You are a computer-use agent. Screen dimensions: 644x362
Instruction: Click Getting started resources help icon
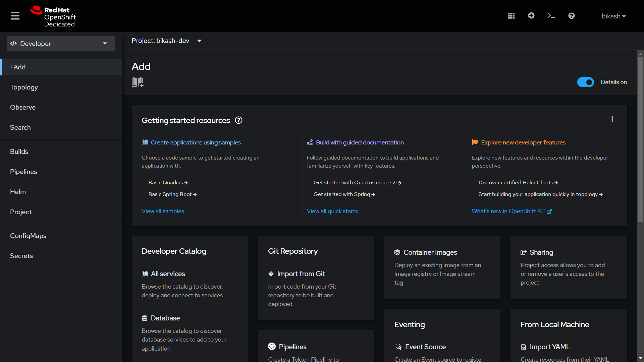pos(239,120)
